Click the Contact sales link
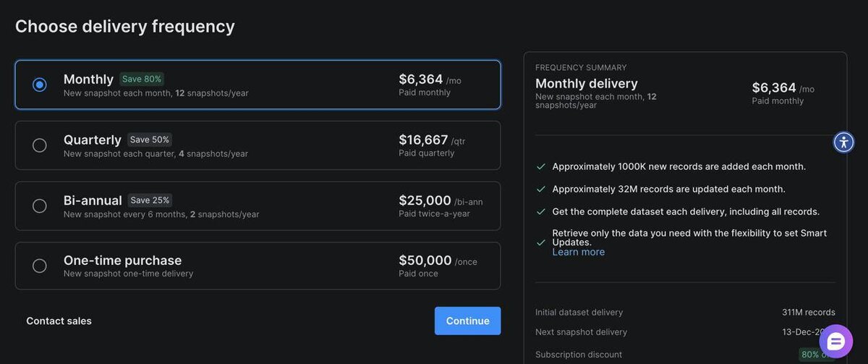Image resolution: width=868 pixels, height=364 pixels. [x=59, y=321]
